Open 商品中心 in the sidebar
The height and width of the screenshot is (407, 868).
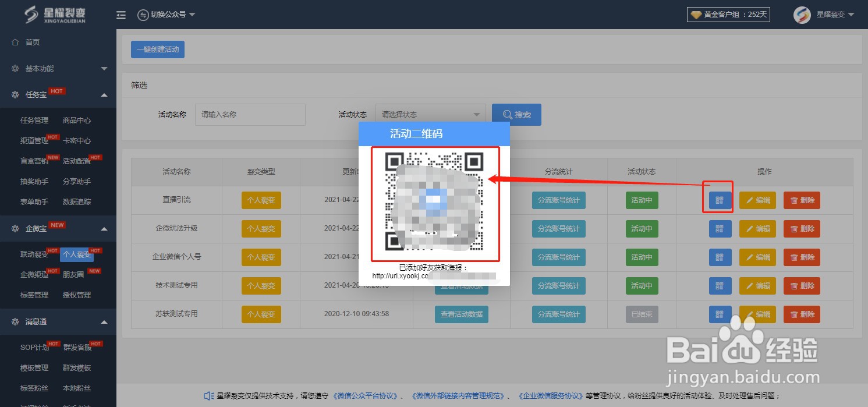(x=77, y=121)
